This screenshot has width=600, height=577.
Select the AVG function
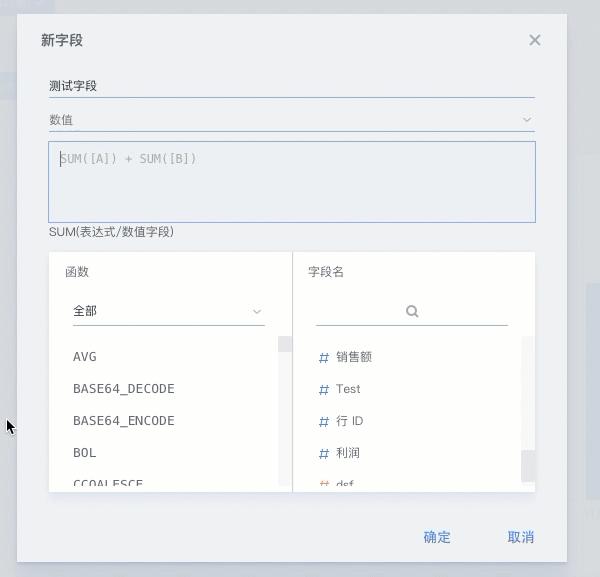(85, 357)
